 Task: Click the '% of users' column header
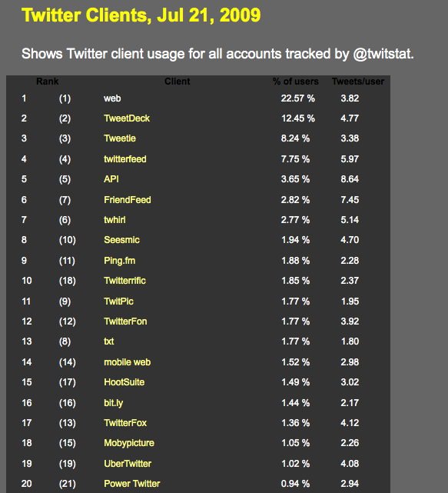[x=295, y=82]
